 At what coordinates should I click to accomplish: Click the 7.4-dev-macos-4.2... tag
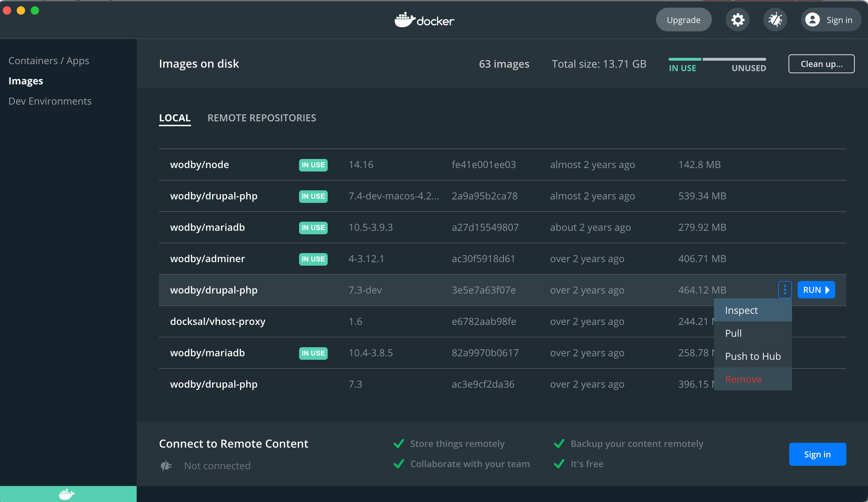[394, 196]
